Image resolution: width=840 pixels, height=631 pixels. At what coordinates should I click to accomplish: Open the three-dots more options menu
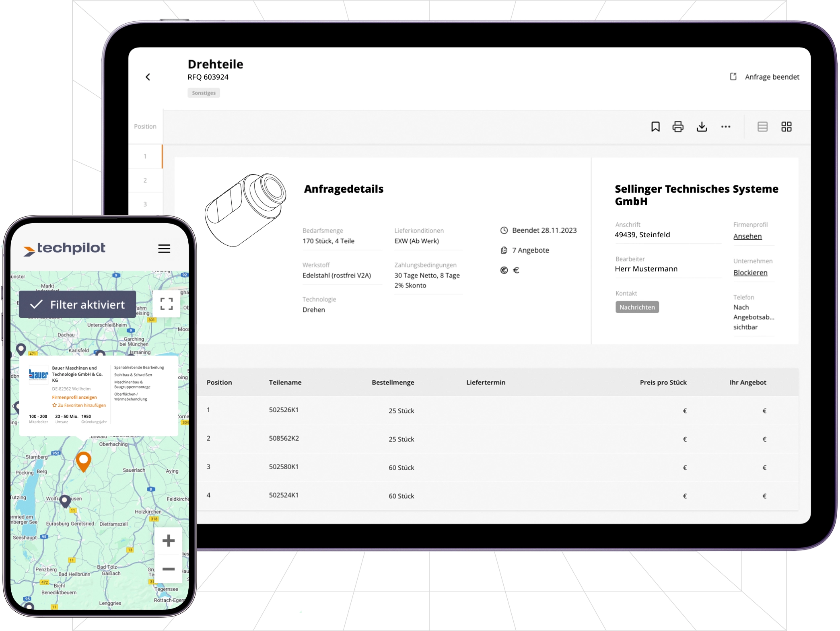725,127
